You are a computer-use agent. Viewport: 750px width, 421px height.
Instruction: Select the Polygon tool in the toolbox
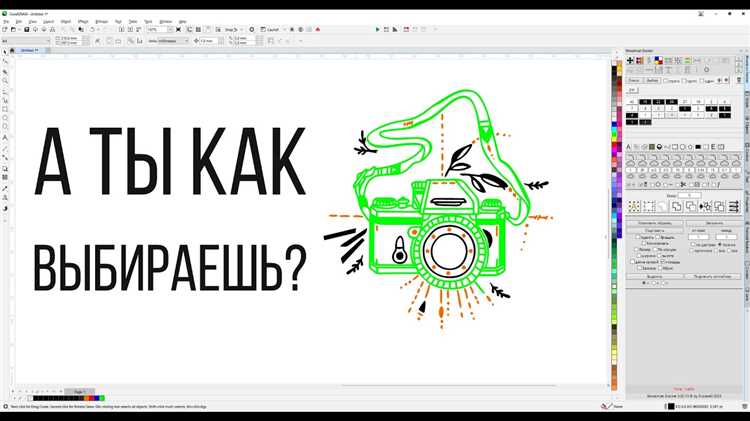(x=5, y=127)
